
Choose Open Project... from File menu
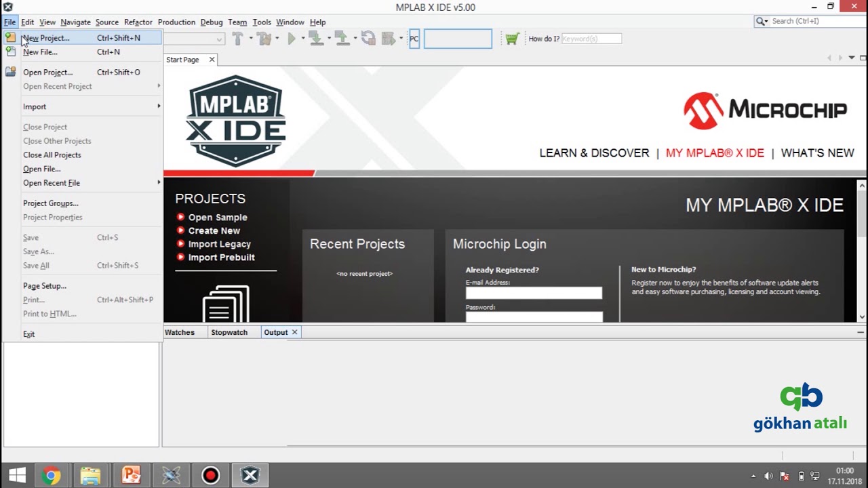83,72
